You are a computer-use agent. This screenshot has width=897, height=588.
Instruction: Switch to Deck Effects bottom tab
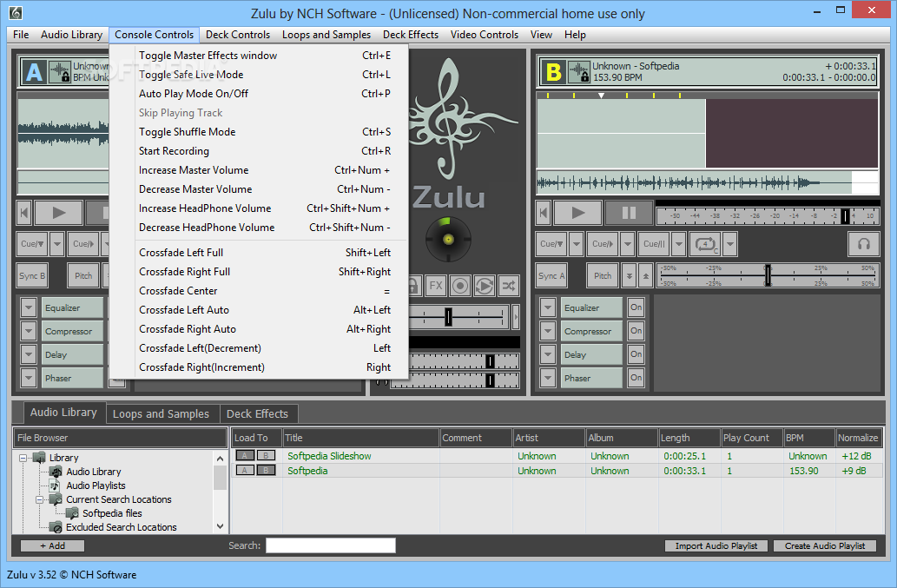[257, 413]
